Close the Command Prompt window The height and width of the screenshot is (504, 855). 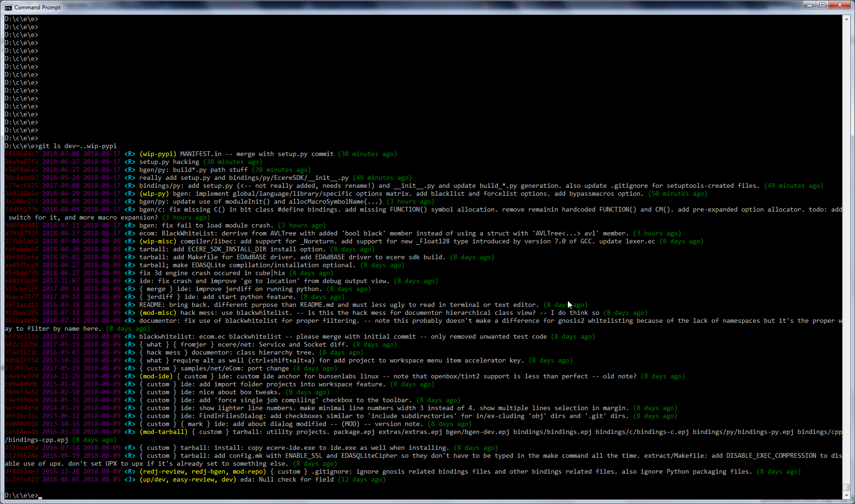(840, 5)
